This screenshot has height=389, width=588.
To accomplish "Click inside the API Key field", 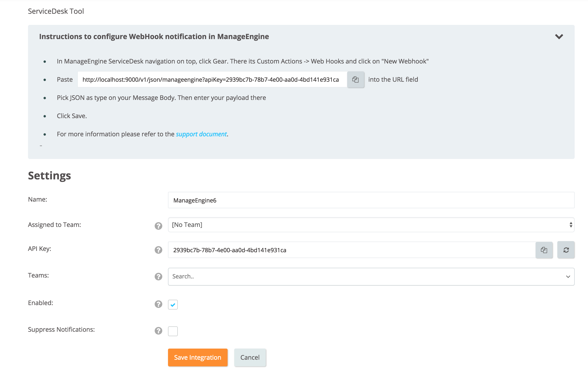I will tap(351, 250).
